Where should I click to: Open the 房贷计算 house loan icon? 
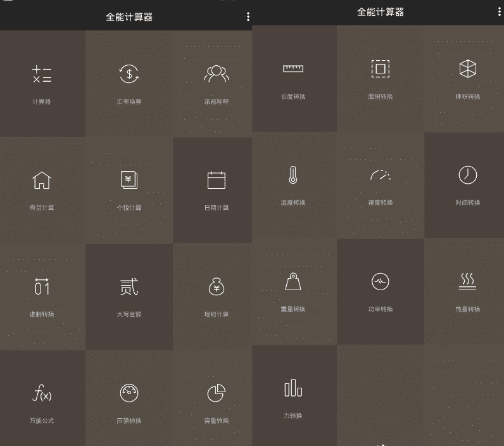pos(42,180)
